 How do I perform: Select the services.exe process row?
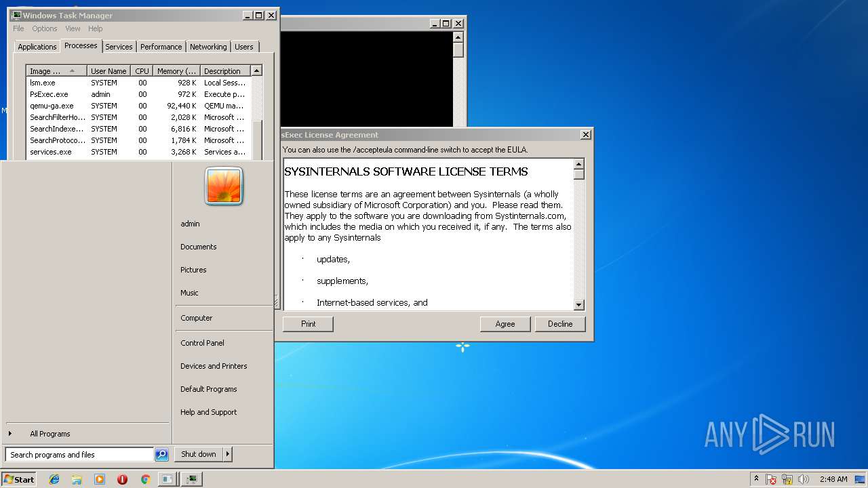pyautogui.click(x=138, y=152)
